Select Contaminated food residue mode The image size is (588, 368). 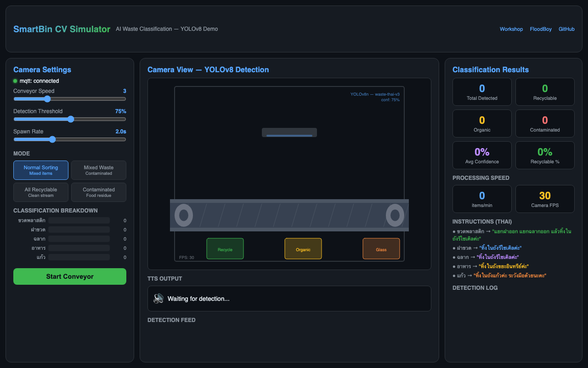pos(99,192)
